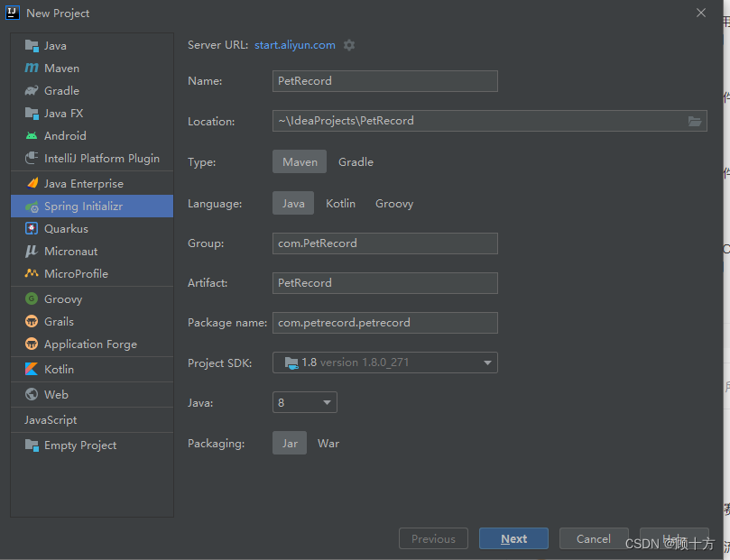Edit the Name field
The image size is (730, 560).
click(x=385, y=81)
